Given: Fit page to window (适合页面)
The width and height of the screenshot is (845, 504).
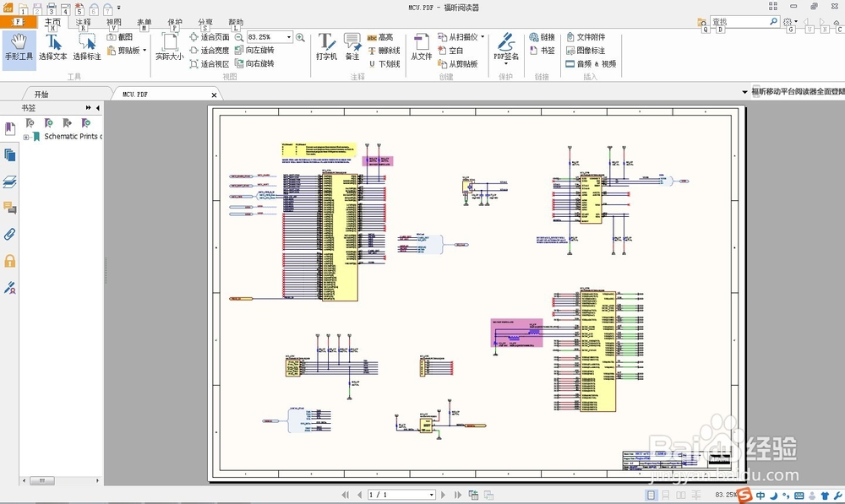Looking at the screenshot, I should point(209,37).
